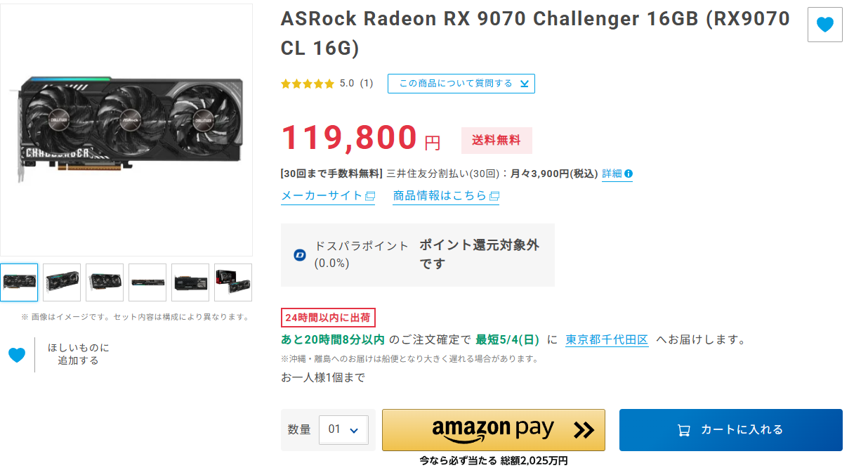
Task: Select the first product thumbnail image
Action: click(19, 282)
